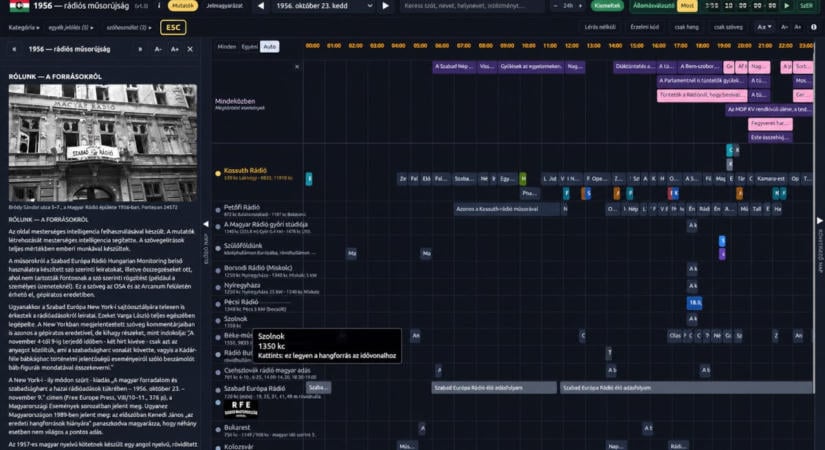The width and height of the screenshot is (825, 450).
Task: Decrease timeline text size with top-right A-
Action: coord(784,27)
